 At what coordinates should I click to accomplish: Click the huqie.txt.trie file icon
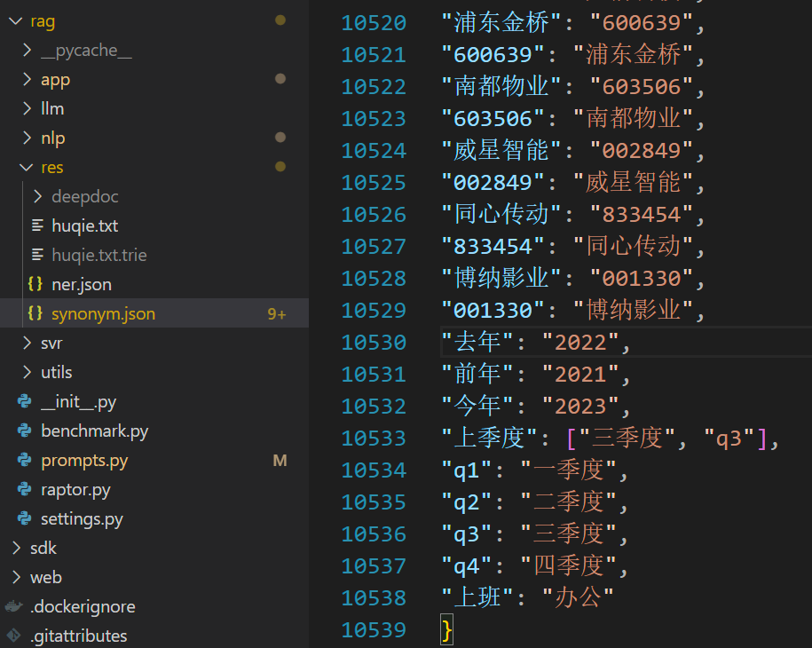pyautogui.click(x=37, y=255)
